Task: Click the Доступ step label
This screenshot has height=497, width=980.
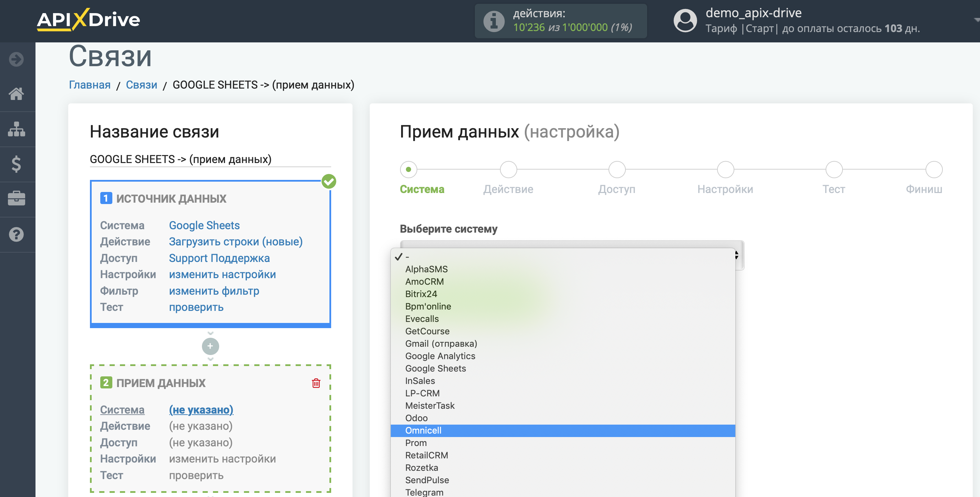Action: tap(617, 189)
